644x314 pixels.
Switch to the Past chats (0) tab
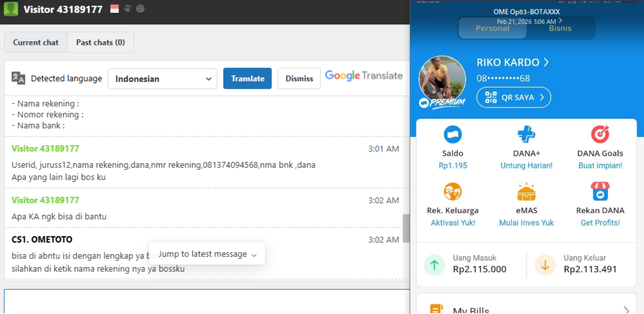(x=100, y=43)
